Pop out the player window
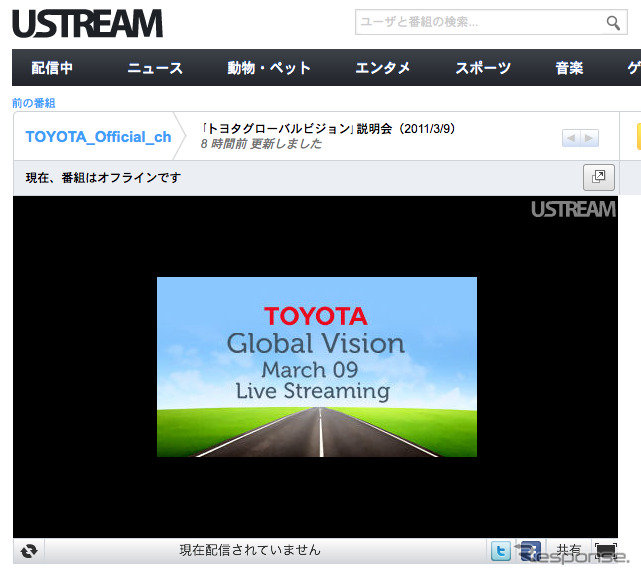The image size is (641, 576). click(598, 177)
